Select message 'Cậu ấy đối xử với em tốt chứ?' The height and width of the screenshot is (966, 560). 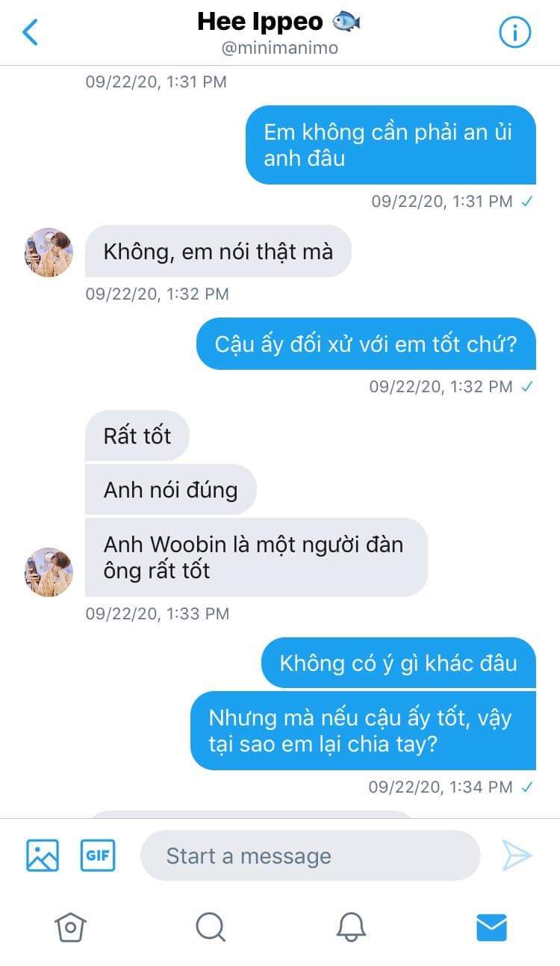tap(366, 344)
